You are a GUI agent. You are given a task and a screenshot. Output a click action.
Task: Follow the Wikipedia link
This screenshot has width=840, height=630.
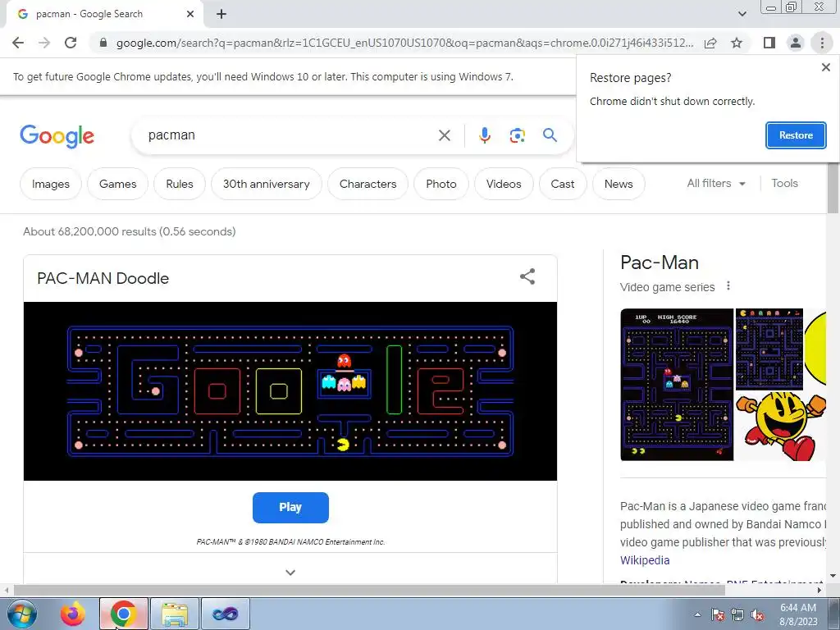(645, 560)
